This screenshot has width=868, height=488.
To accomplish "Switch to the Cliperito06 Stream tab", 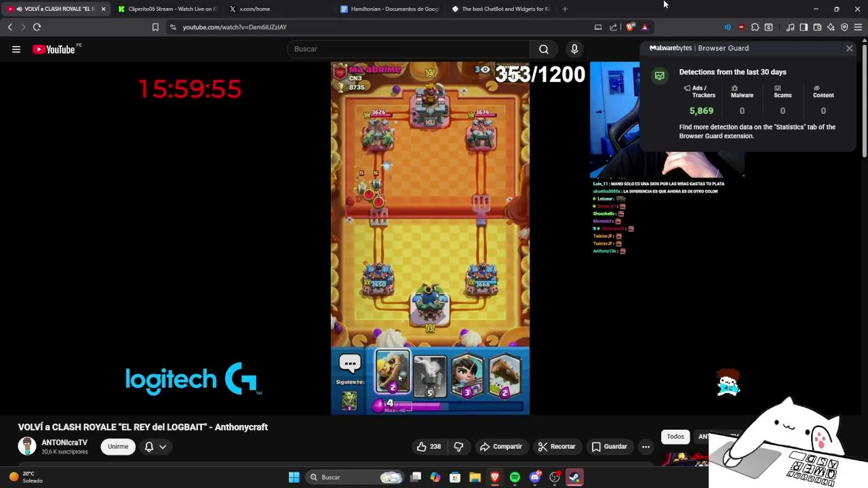I will click(x=167, y=9).
